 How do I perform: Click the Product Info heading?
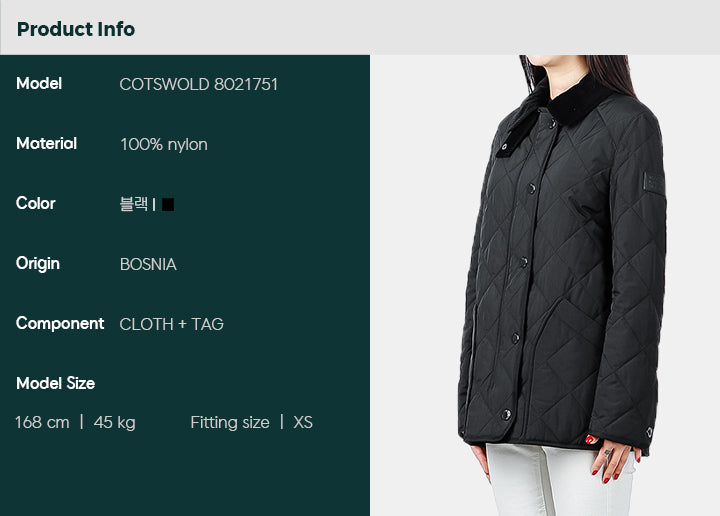tap(76, 29)
